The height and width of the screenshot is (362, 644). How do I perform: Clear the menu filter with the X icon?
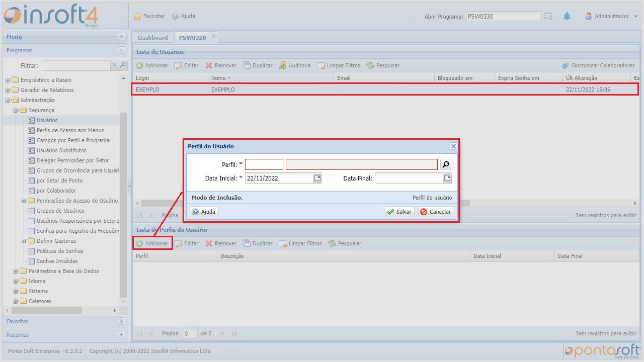(115, 65)
